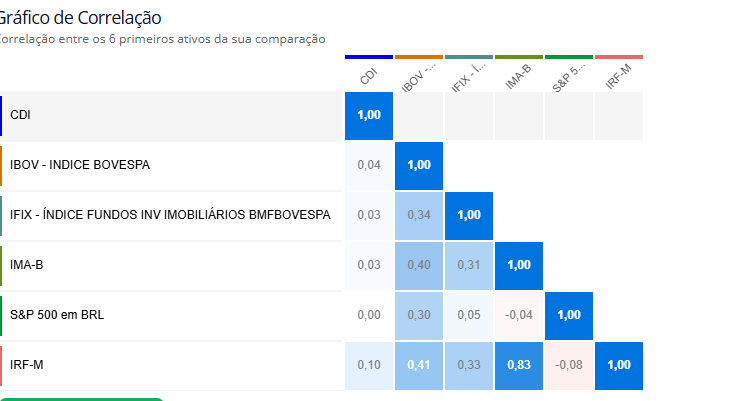The image size is (742, 401).
Task: Select the S&P 500 em BRL row
Action: [171, 315]
